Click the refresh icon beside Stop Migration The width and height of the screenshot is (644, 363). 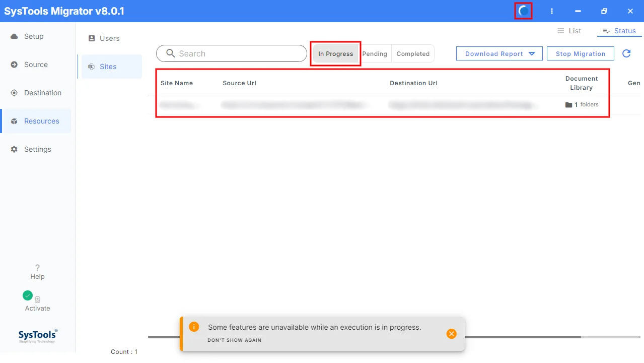click(x=626, y=53)
